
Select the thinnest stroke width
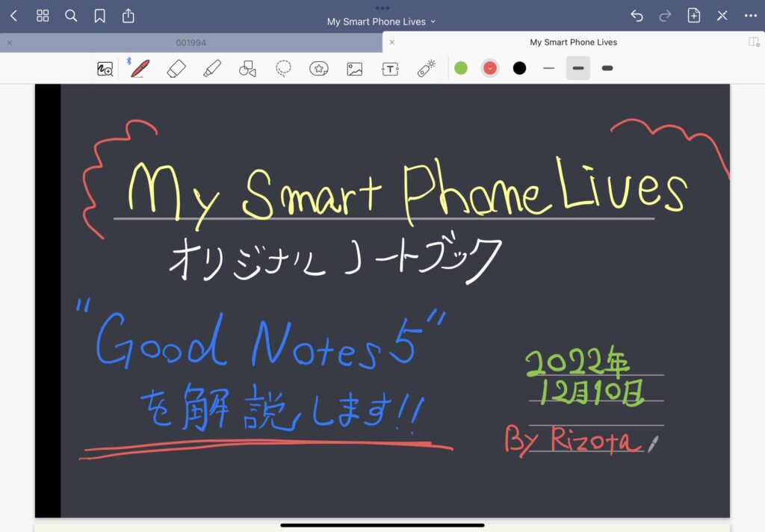549,68
